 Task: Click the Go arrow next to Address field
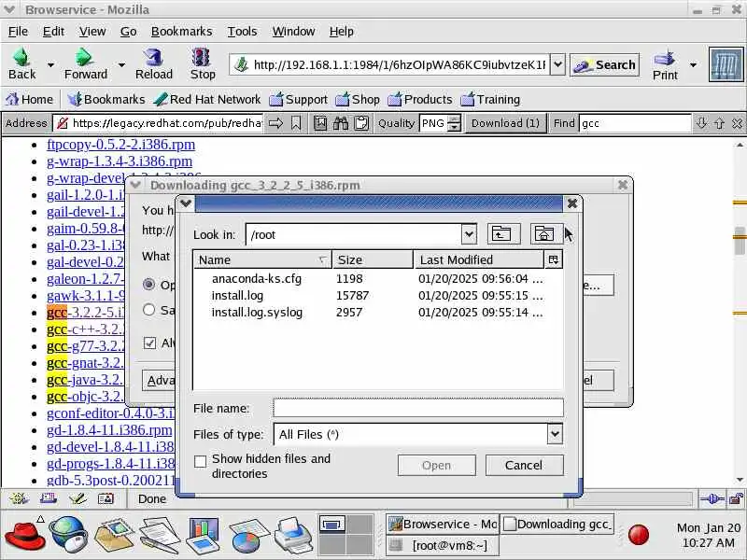[x=275, y=123]
